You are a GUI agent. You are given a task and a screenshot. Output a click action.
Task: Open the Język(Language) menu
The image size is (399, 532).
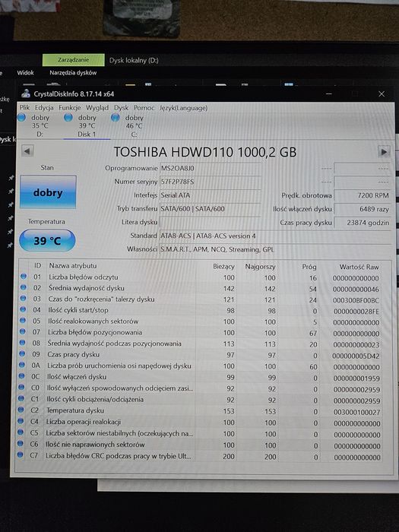pos(183,108)
